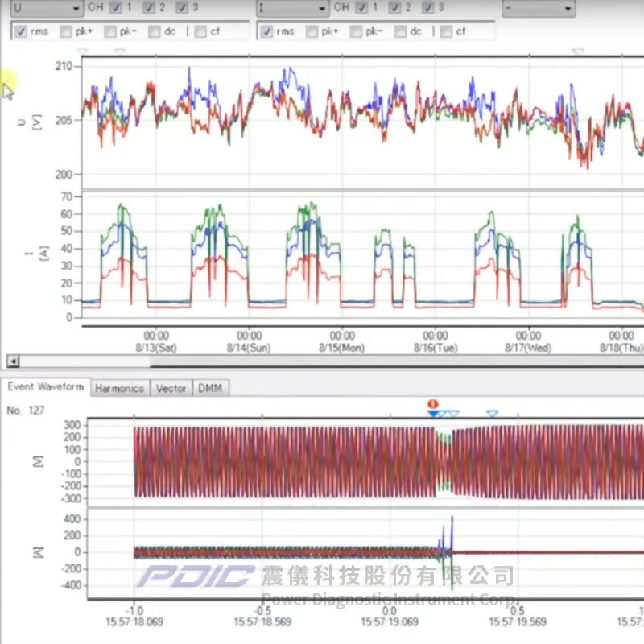Select the DMM tab
The height and width of the screenshot is (644, 644).
[x=210, y=388]
